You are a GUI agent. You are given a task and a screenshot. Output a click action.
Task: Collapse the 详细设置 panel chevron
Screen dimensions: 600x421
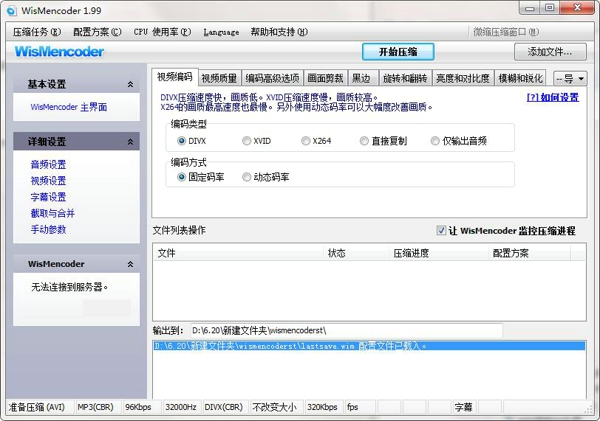point(130,141)
